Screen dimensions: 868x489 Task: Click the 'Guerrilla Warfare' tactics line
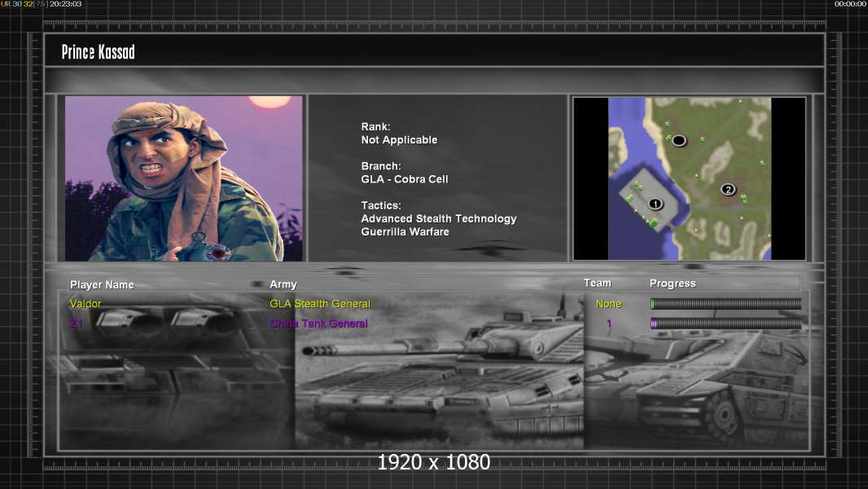tap(406, 232)
